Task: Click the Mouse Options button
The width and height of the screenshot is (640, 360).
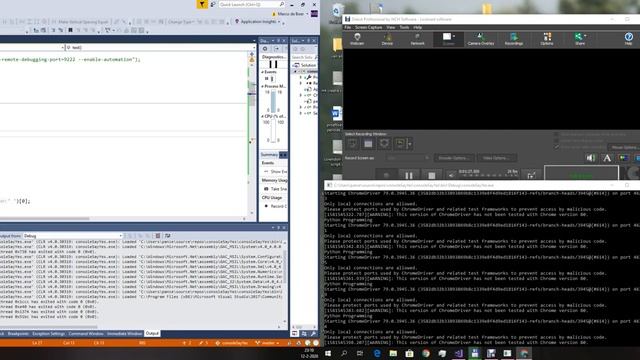Action: pos(624,147)
